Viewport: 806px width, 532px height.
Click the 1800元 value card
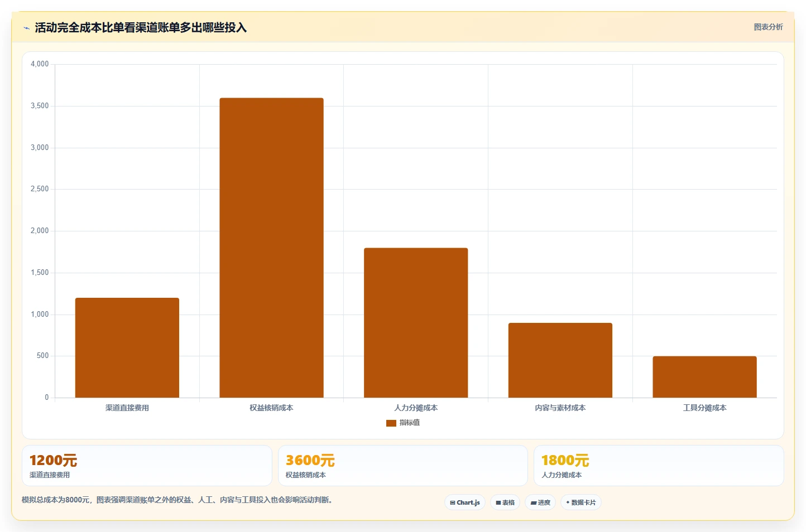pos(659,466)
